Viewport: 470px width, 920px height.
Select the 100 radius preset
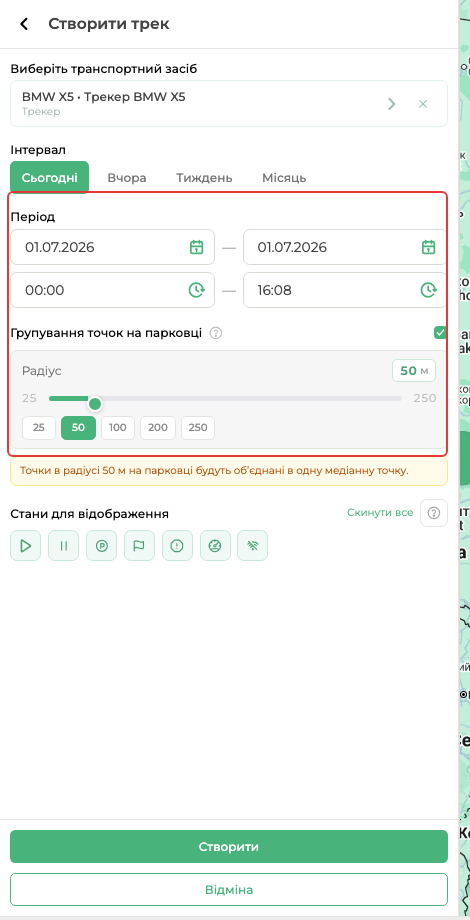118,428
